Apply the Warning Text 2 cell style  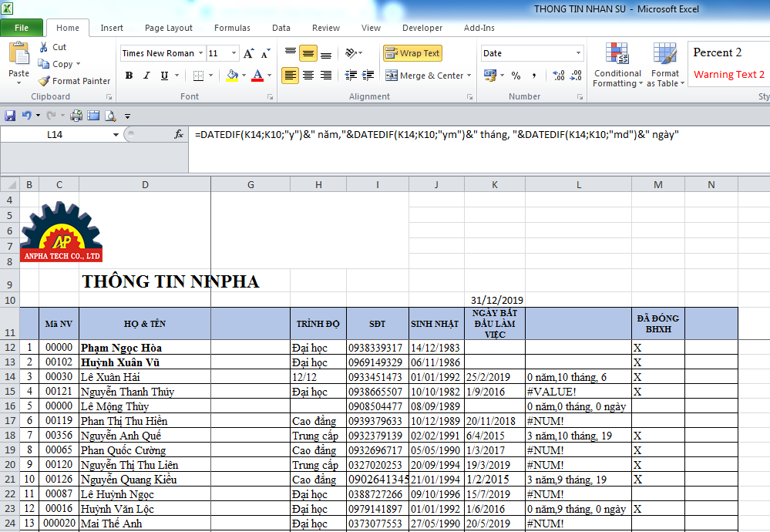click(x=728, y=75)
